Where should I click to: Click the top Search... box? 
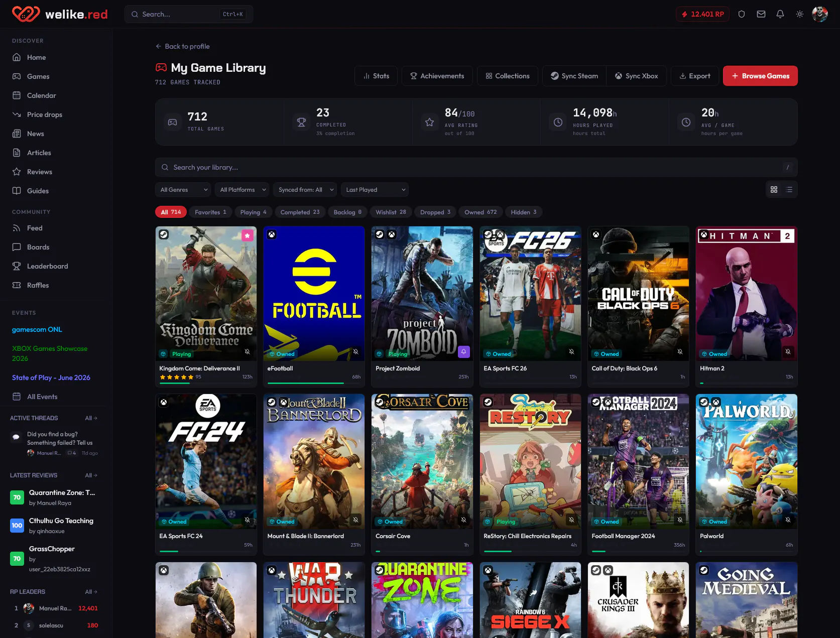pos(189,14)
